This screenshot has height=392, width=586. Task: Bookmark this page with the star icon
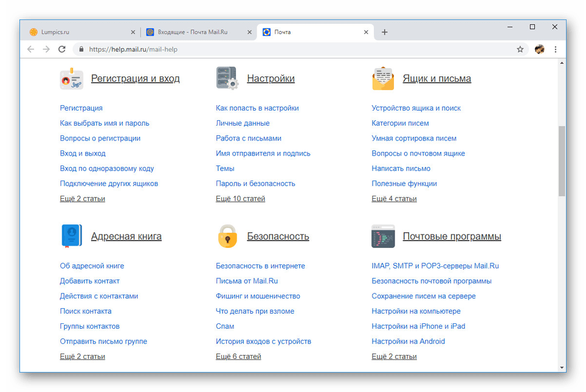[520, 49]
